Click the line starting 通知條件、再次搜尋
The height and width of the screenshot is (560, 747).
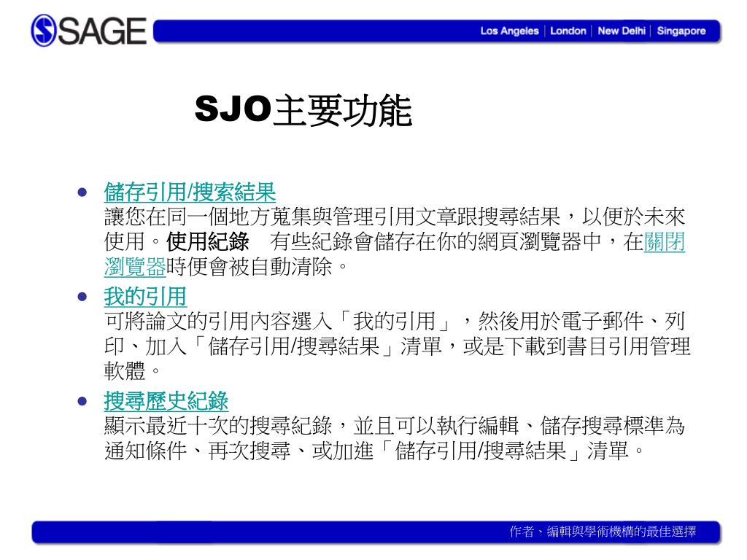[374, 451]
